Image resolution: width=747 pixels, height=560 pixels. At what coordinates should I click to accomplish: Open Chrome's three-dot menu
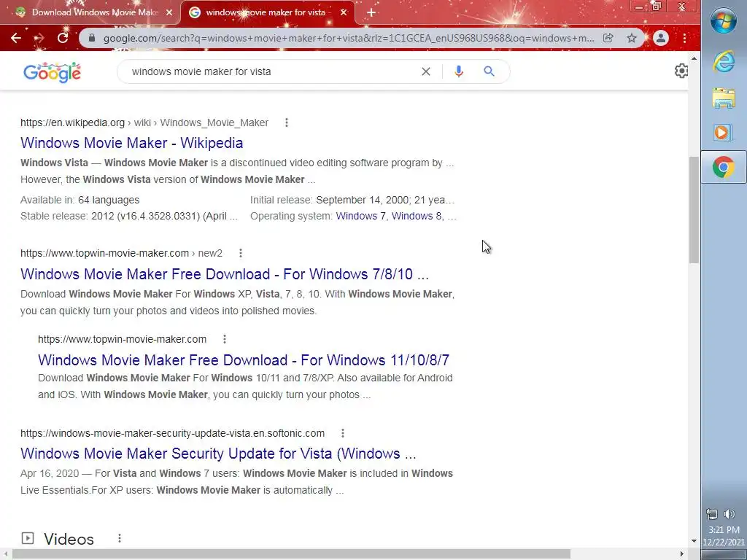(x=684, y=38)
